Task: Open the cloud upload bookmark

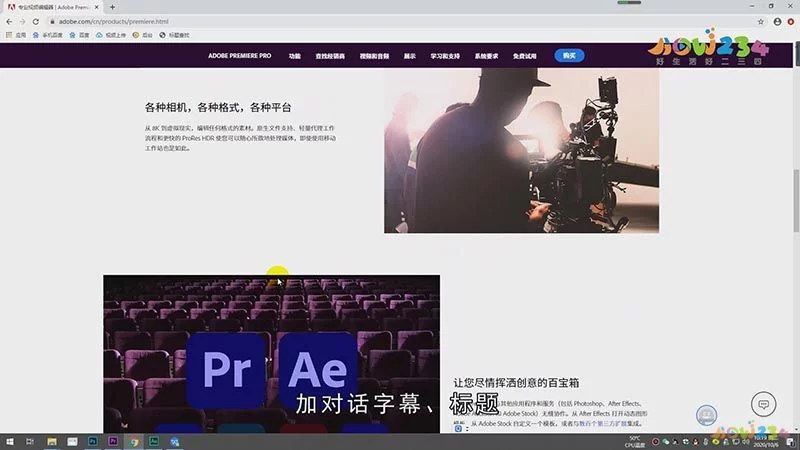Action: coord(111,35)
